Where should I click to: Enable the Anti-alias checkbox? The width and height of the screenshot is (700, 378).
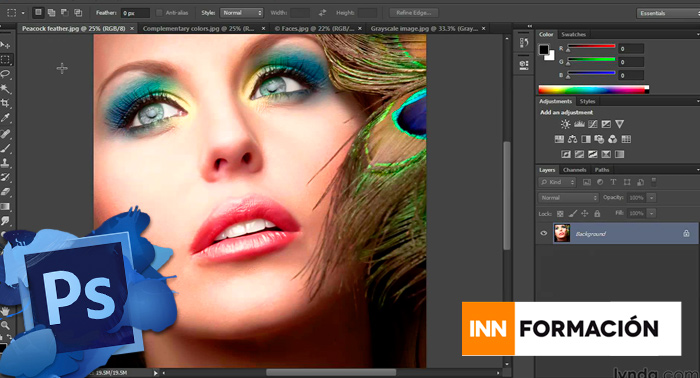click(x=159, y=13)
